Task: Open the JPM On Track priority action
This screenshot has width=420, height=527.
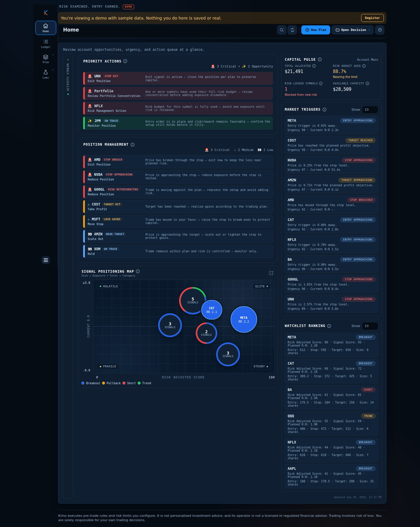Action: point(178,123)
